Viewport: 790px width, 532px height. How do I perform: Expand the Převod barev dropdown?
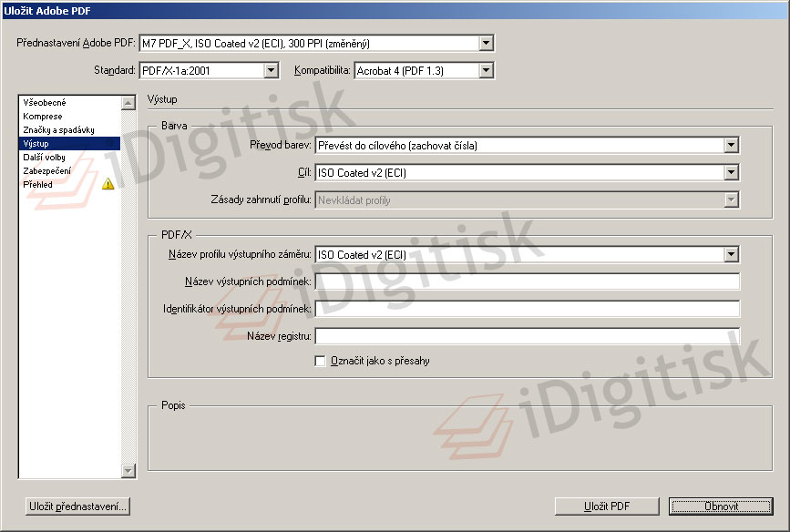[527, 146]
